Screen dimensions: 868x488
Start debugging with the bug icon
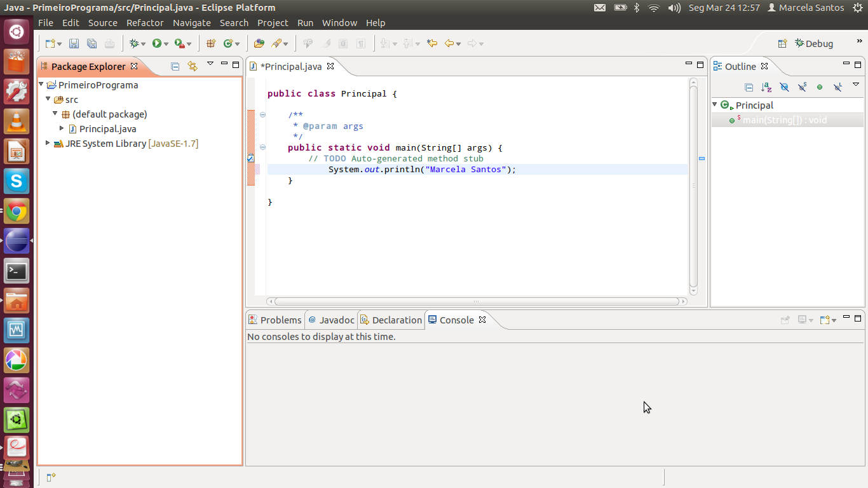pos(133,44)
